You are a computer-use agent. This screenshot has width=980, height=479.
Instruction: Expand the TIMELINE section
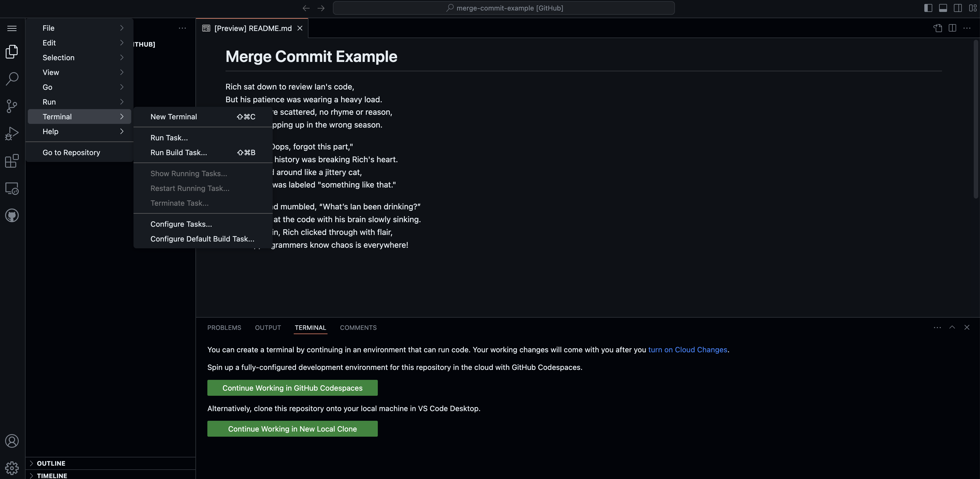pyautogui.click(x=52, y=476)
